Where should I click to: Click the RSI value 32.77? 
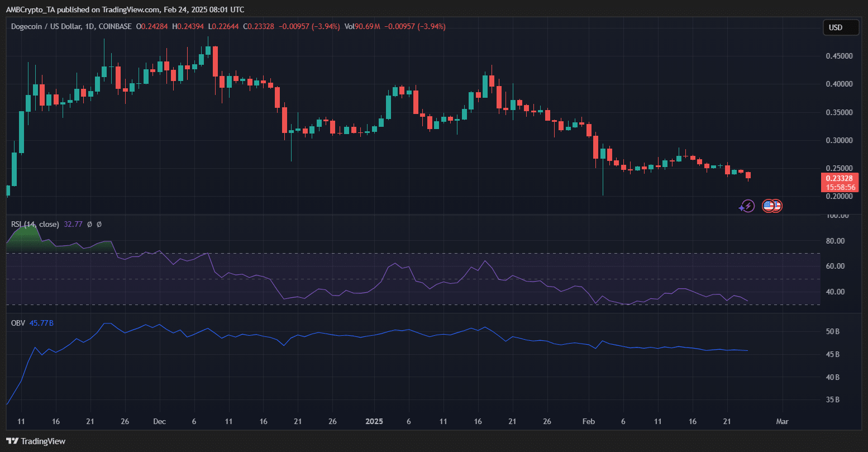tap(73, 224)
